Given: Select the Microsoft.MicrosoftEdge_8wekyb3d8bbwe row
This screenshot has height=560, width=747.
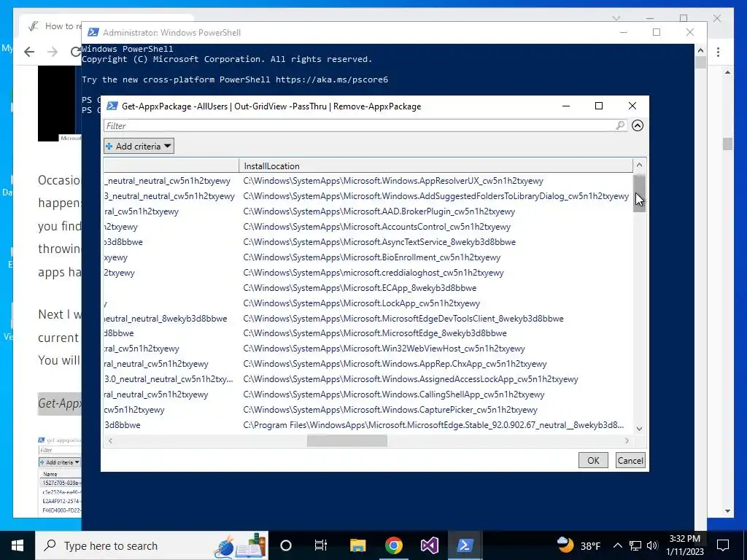Looking at the screenshot, I should point(368,333).
